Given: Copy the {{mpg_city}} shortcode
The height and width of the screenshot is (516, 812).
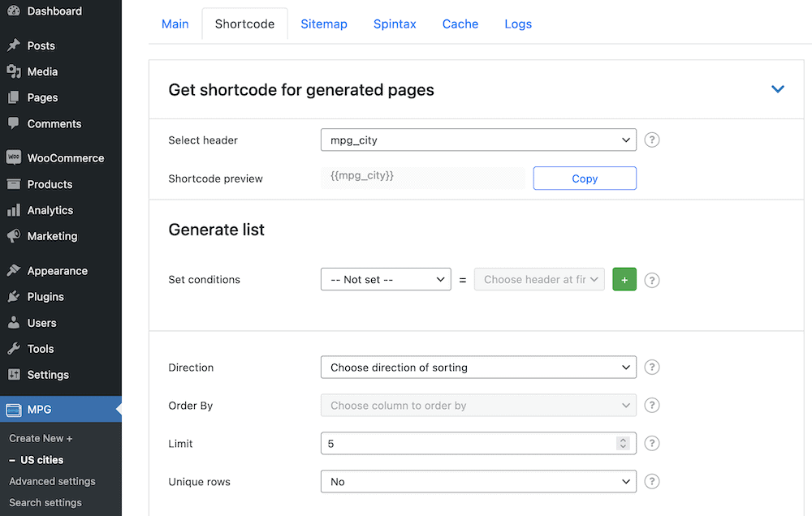Looking at the screenshot, I should 584,178.
